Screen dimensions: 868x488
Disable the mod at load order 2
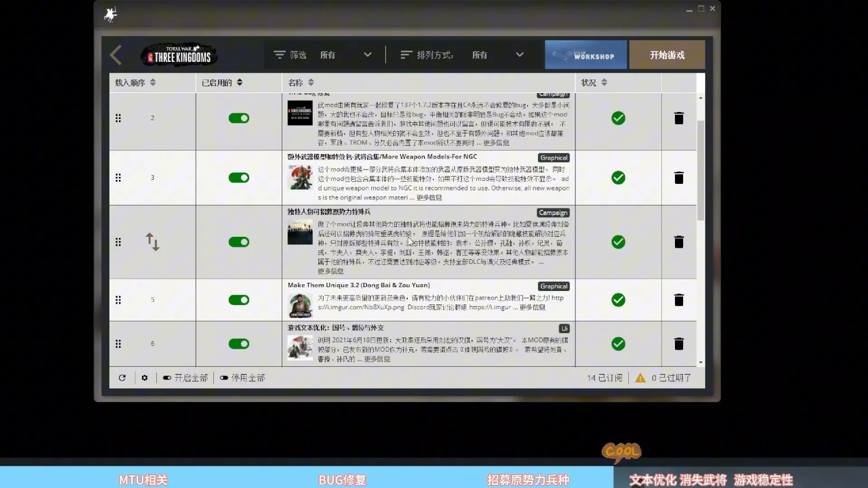(239, 118)
